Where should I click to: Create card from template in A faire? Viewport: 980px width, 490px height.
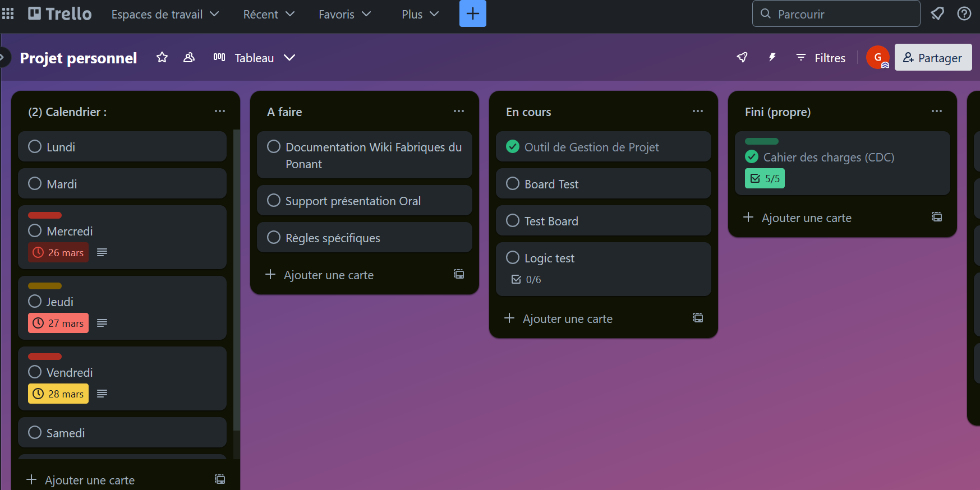(458, 274)
